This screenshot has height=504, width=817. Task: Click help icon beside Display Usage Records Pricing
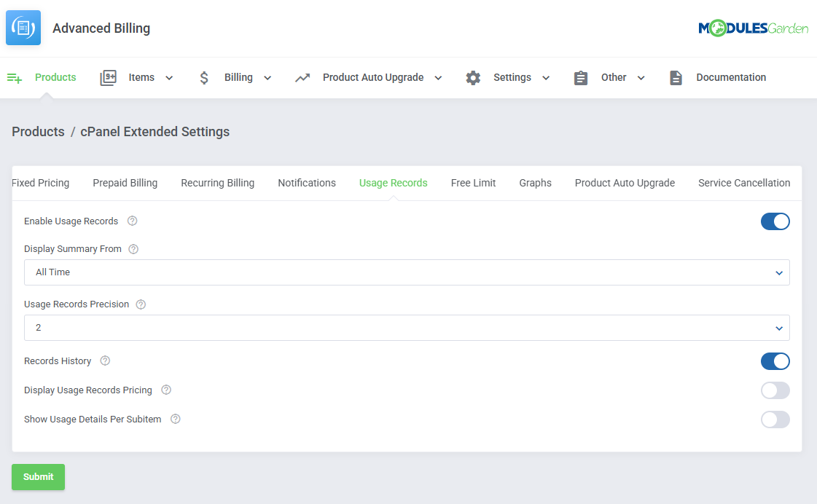coord(166,390)
